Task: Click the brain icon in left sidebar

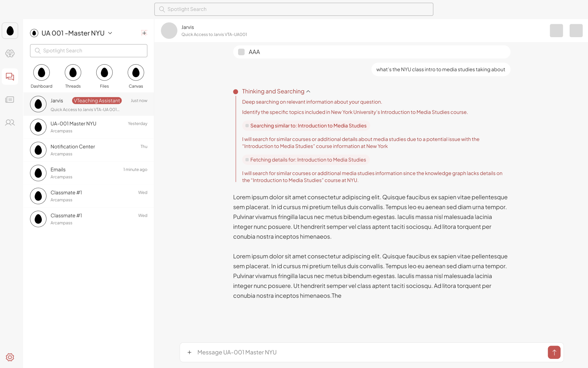Action: (x=10, y=53)
